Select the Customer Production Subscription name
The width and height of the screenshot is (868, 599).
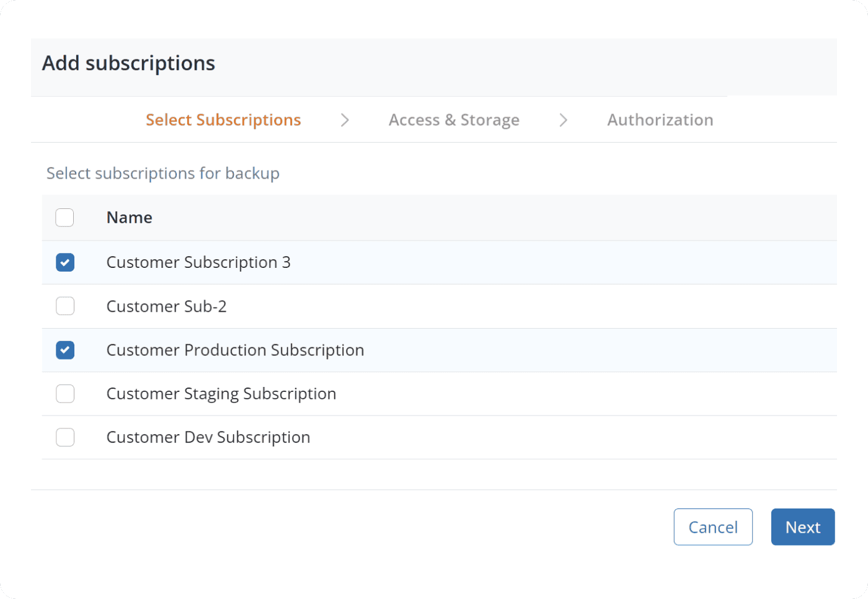(235, 350)
